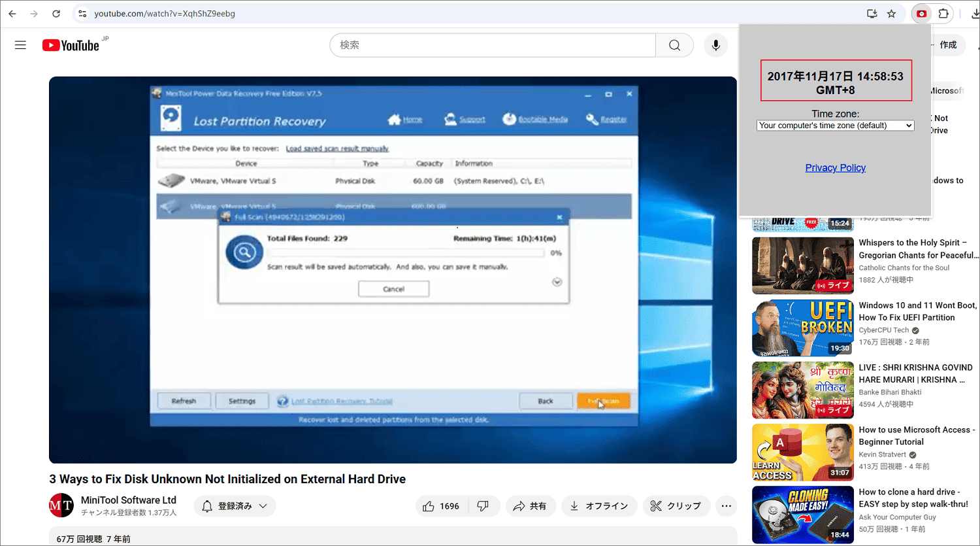The height and width of the screenshot is (546, 980).
Task: Open the time zone dropdown in popup
Action: 836,126
